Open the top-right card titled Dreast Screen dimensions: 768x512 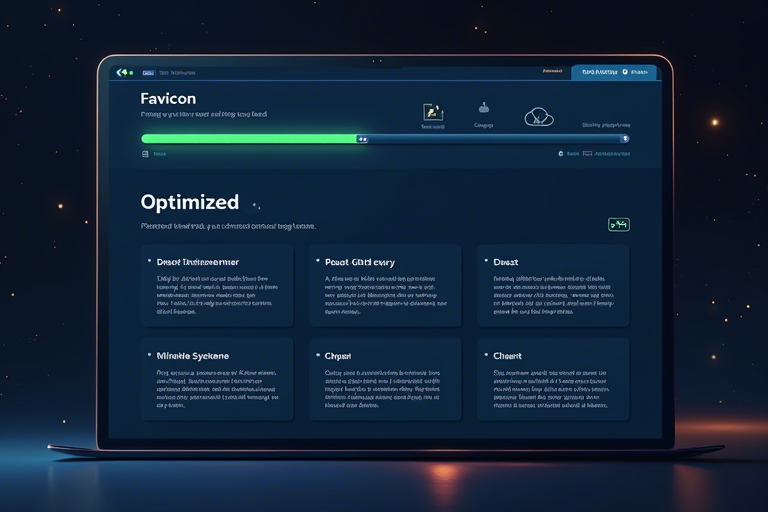553,285
